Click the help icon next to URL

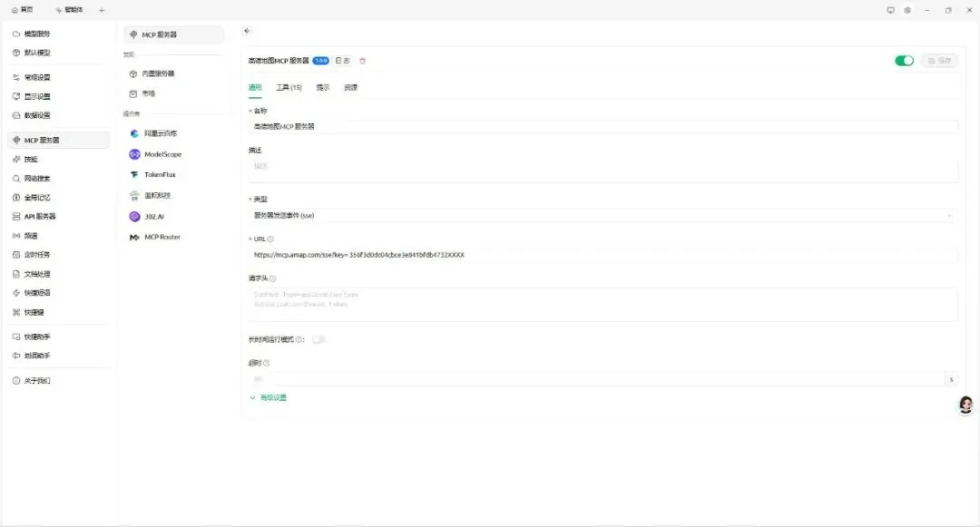tap(270, 239)
